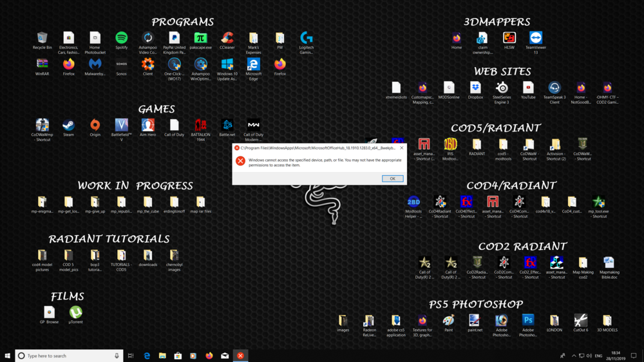Launch the Malwarebytes shortcut
Image resolution: width=644 pixels, height=362 pixels.
(95, 64)
